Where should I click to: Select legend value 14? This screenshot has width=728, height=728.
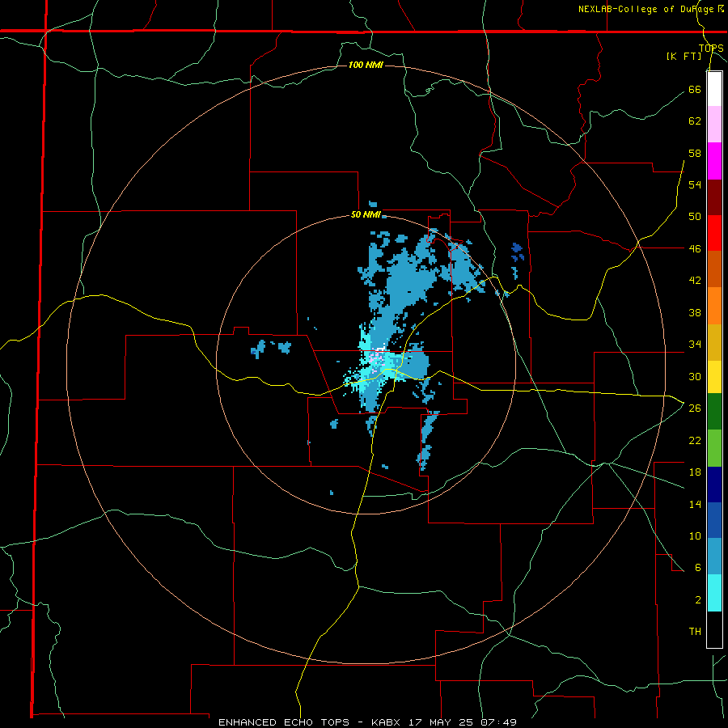695,504
